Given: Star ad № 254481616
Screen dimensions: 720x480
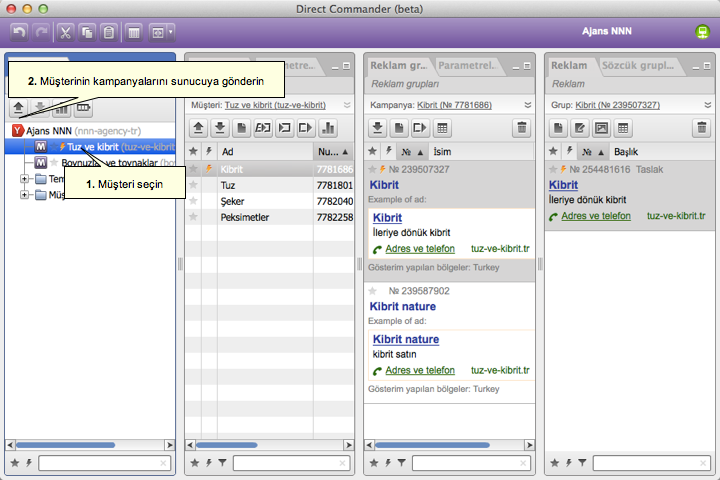Looking at the screenshot, I should [x=553, y=169].
